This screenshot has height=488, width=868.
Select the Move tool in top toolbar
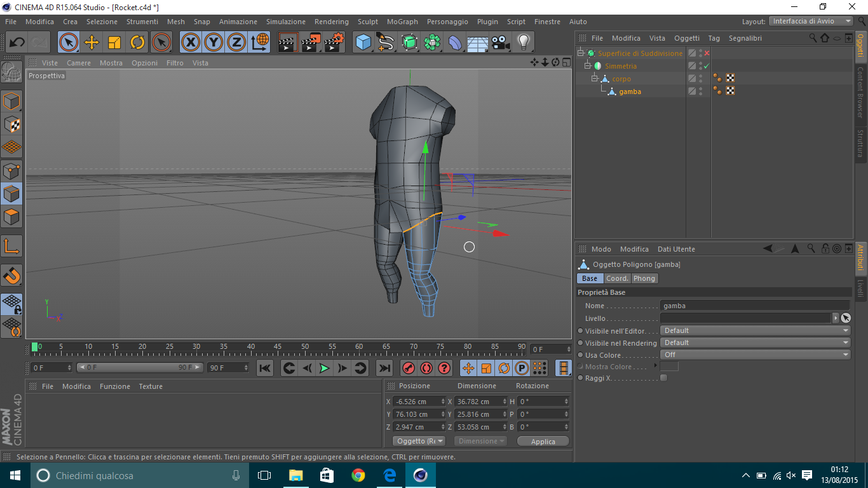[92, 43]
